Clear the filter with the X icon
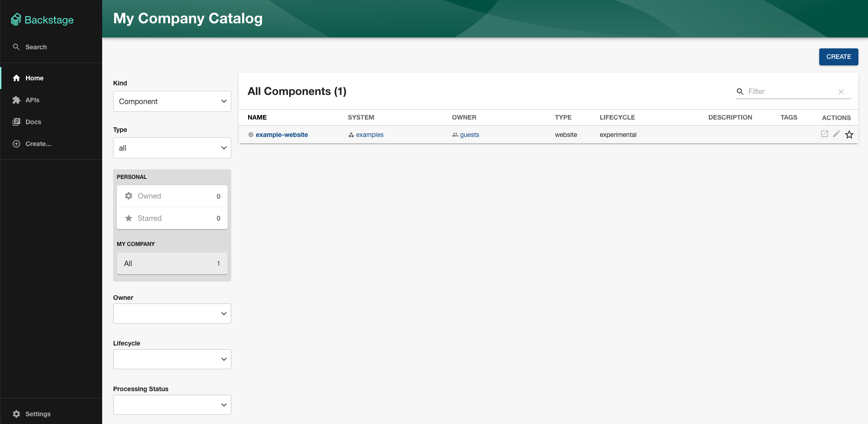Screen dimensions: 868x424 pyautogui.click(x=841, y=92)
